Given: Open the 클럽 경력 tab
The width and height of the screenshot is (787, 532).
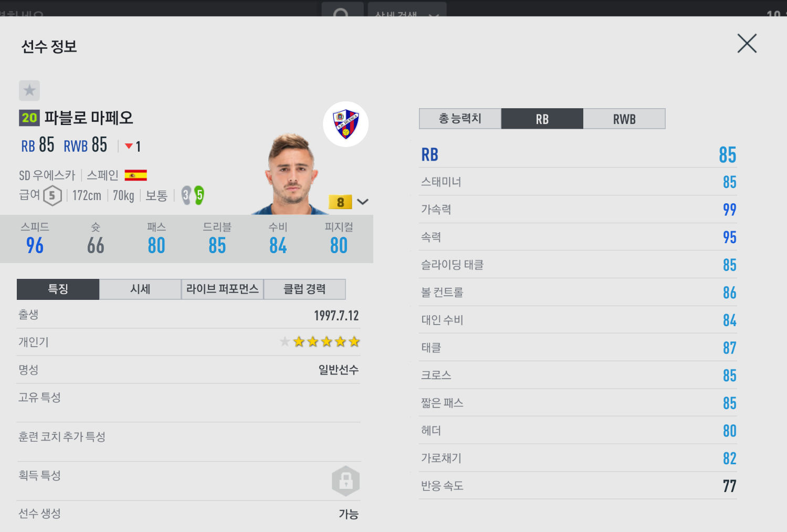Looking at the screenshot, I should (x=305, y=289).
